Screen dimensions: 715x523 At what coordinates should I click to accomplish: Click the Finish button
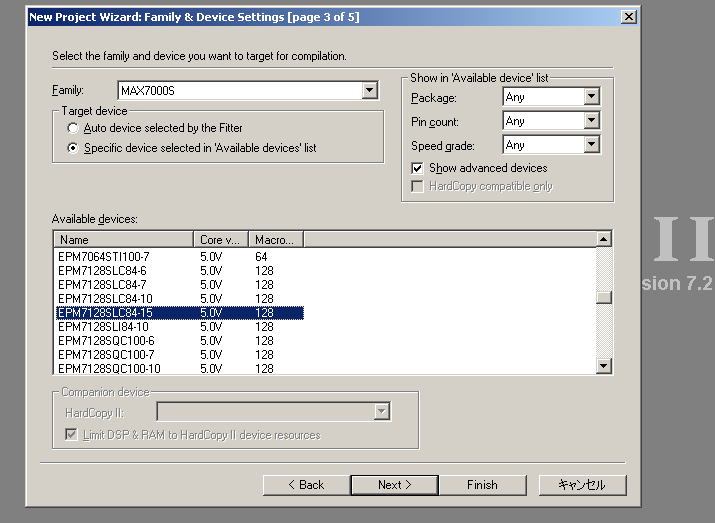[x=482, y=485]
